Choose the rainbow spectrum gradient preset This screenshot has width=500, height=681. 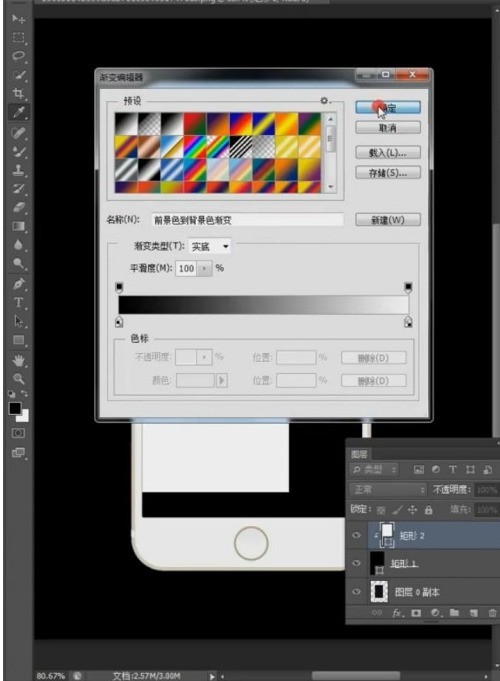[194, 147]
